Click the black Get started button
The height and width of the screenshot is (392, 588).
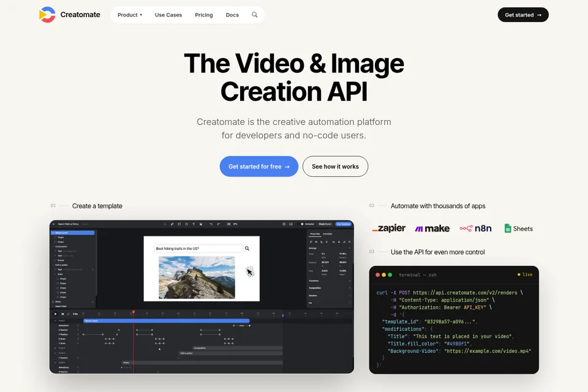click(523, 15)
